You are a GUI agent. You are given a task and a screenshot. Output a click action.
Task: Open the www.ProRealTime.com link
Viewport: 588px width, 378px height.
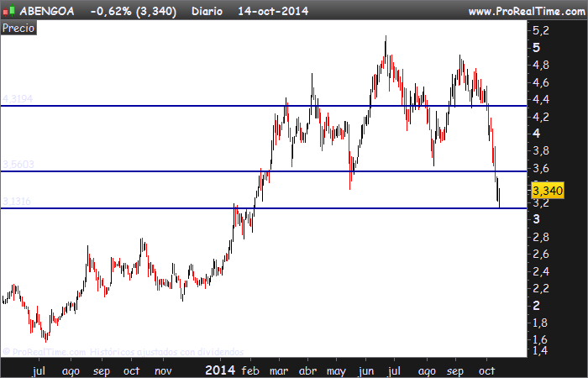(527, 12)
